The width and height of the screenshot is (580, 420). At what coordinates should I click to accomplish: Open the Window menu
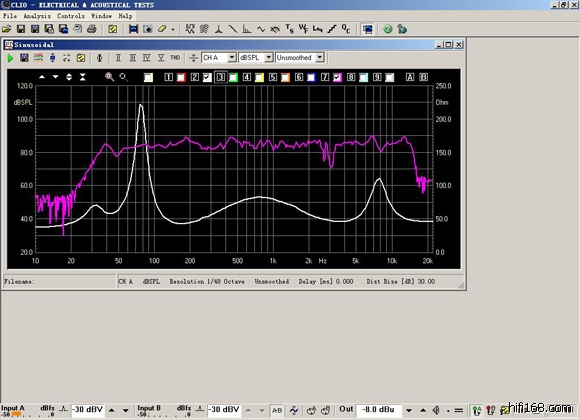coord(101,16)
